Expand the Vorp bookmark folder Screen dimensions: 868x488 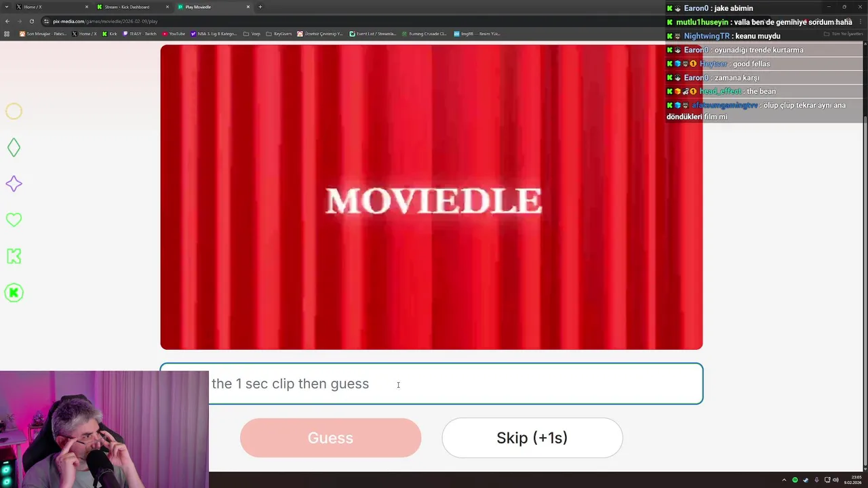pos(252,33)
